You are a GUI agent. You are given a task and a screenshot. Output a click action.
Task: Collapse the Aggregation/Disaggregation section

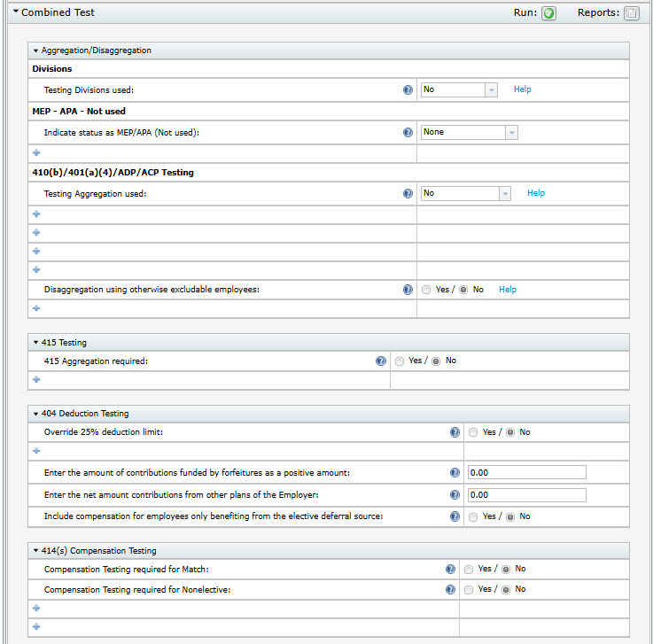click(36, 50)
